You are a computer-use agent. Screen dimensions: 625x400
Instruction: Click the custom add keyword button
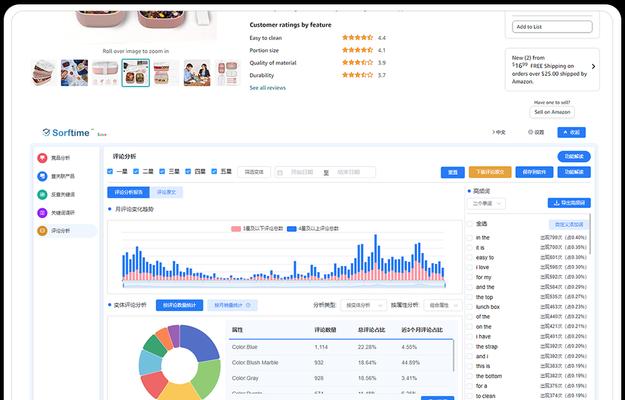569,224
